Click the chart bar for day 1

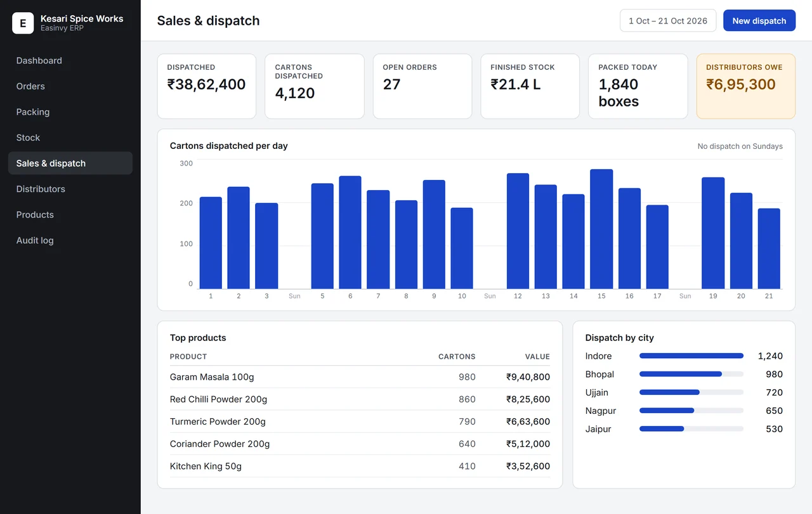click(x=211, y=243)
